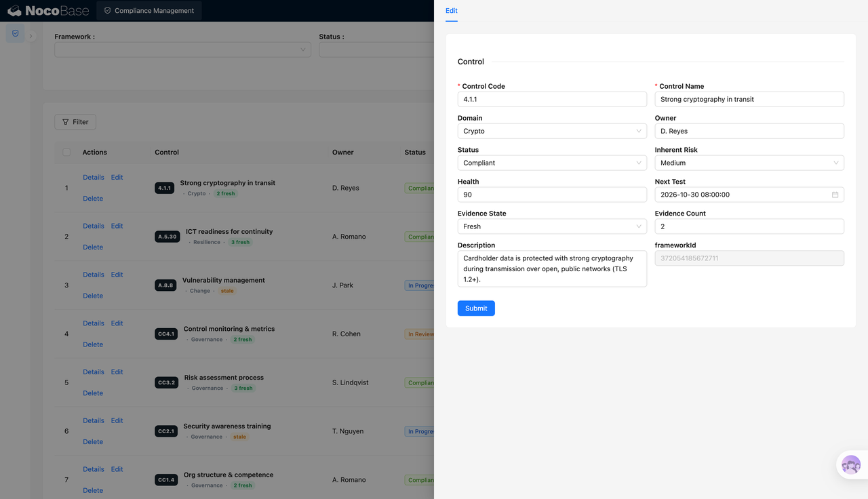Click the shield icon in the left sidebar
This screenshot has width=868, height=499.
[x=16, y=33]
